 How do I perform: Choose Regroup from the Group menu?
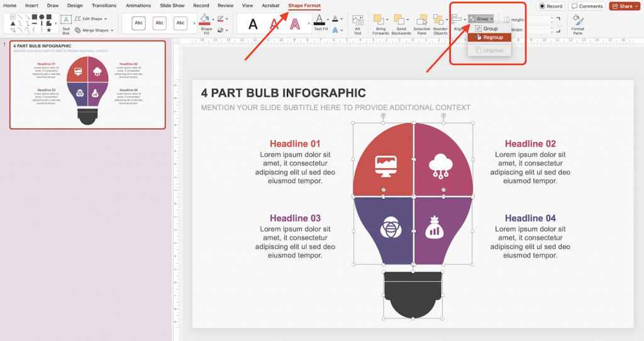489,38
